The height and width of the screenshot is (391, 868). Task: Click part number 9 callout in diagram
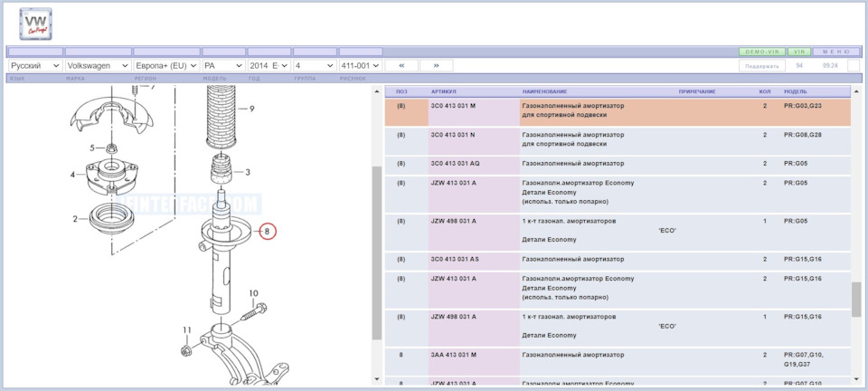pyautogui.click(x=252, y=110)
